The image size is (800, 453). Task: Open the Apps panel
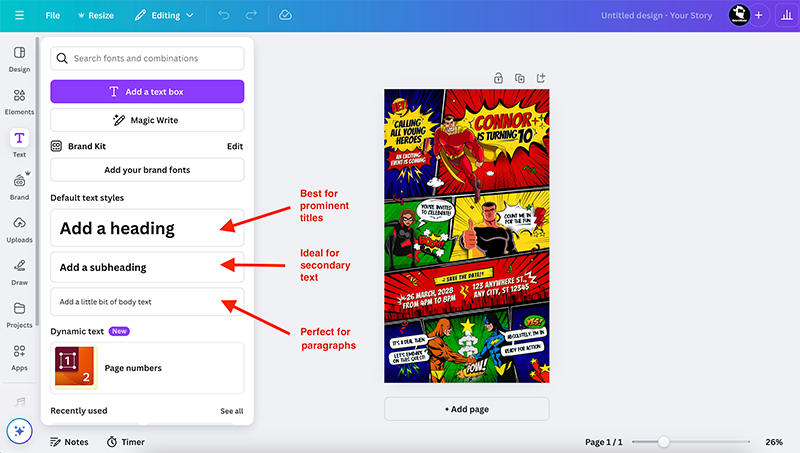point(19,356)
